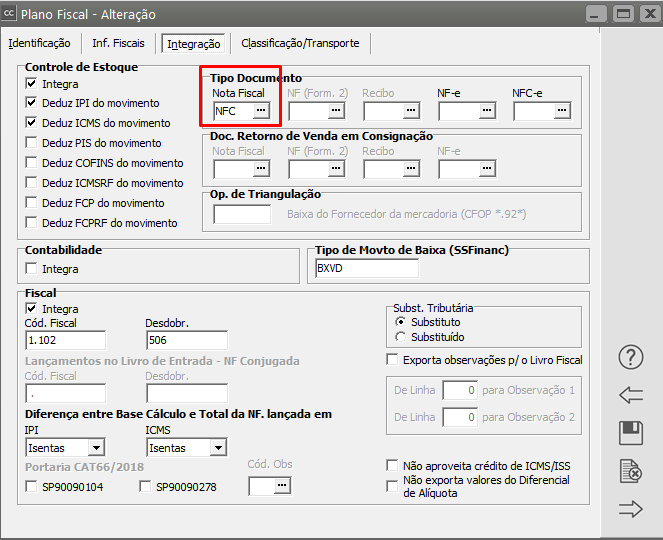Click the delete record document icon
Viewport: 663px width, 540px height.
(x=631, y=470)
